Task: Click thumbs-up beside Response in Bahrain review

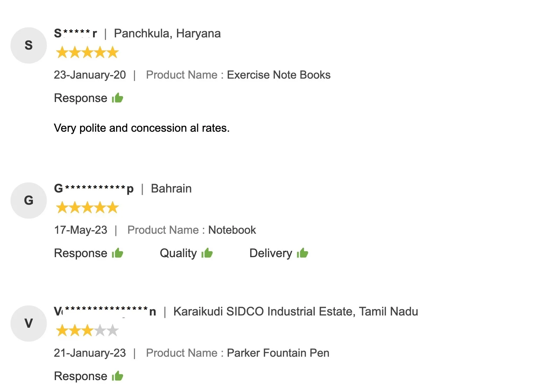Action: pyautogui.click(x=118, y=253)
